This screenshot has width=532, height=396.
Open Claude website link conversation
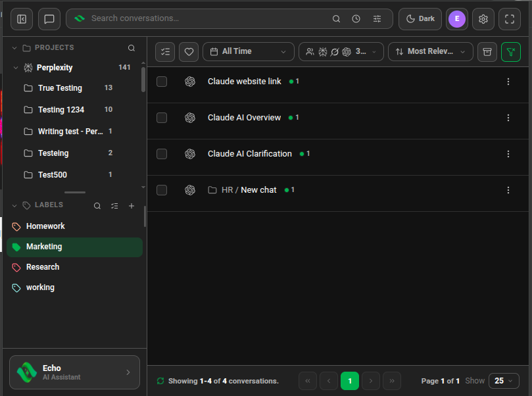(x=244, y=82)
